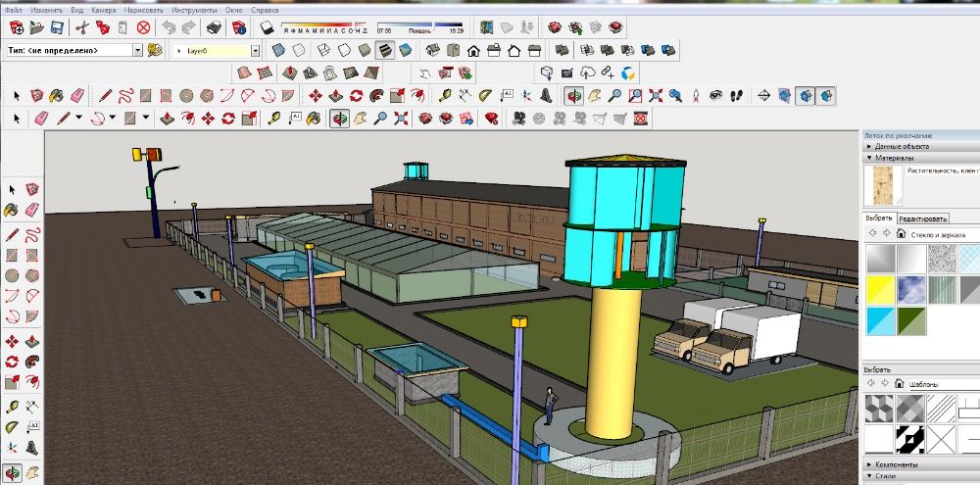The image size is (980, 485).
Task: Click the Add Location map icon
Action: [487, 27]
